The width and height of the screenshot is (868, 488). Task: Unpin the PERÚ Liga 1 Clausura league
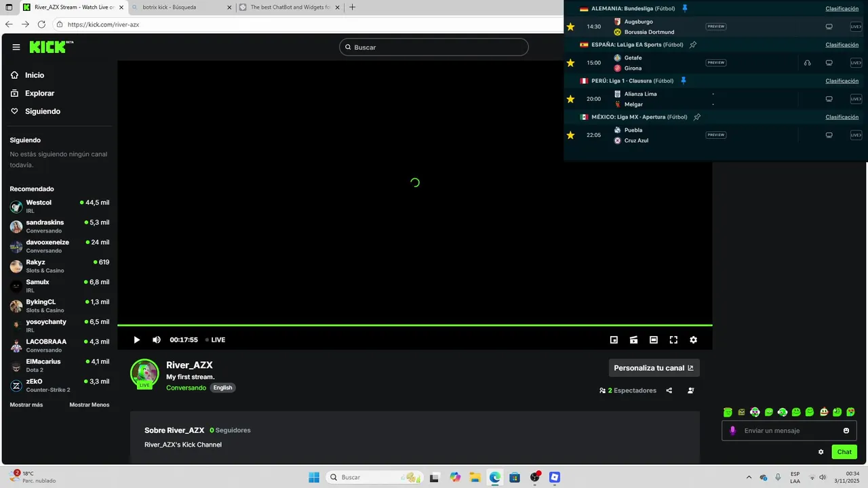(x=684, y=81)
